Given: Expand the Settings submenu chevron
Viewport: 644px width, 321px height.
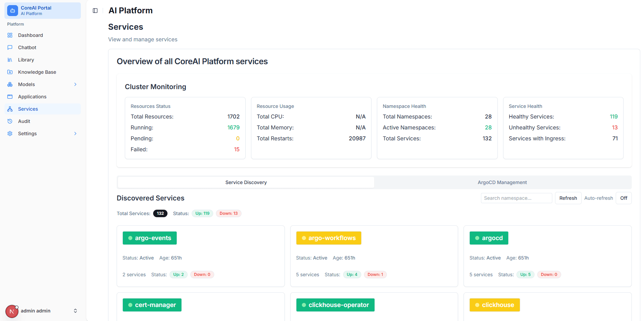Looking at the screenshot, I should pyautogui.click(x=75, y=134).
